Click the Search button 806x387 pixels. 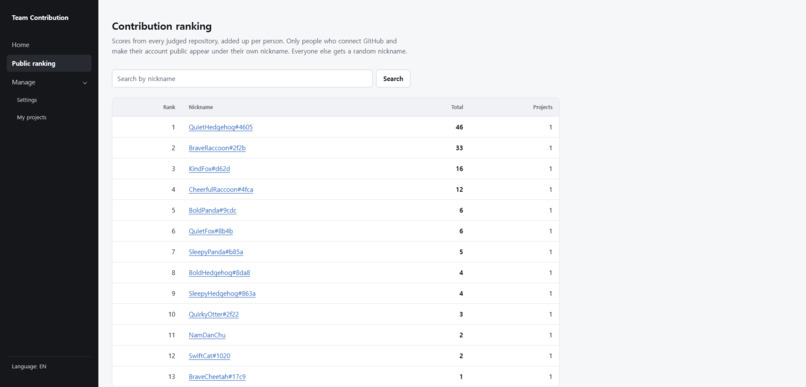[x=393, y=79]
